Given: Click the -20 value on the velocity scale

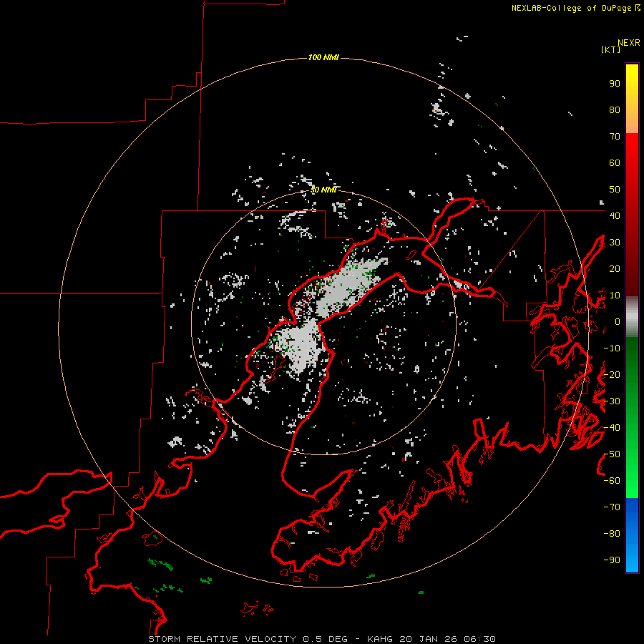Looking at the screenshot, I should point(612,374).
